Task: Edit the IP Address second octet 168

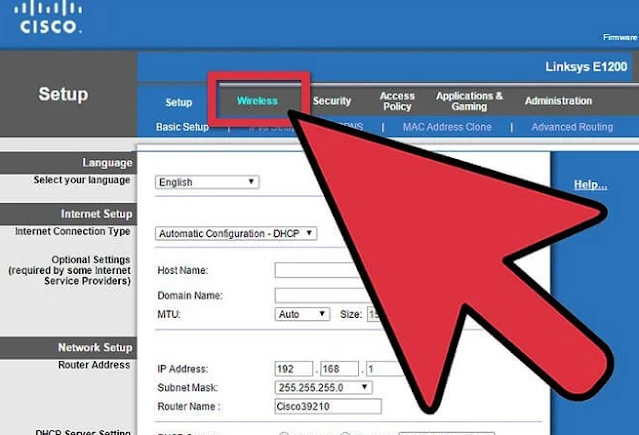Action: (x=339, y=369)
